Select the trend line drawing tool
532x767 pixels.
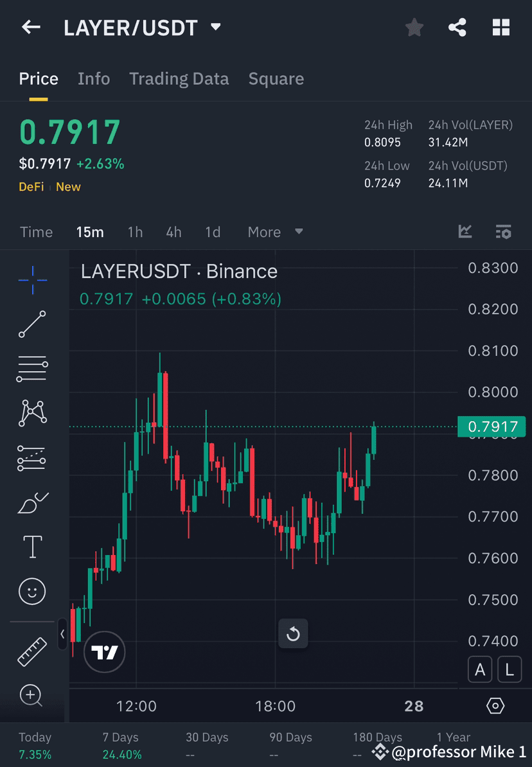(x=32, y=324)
